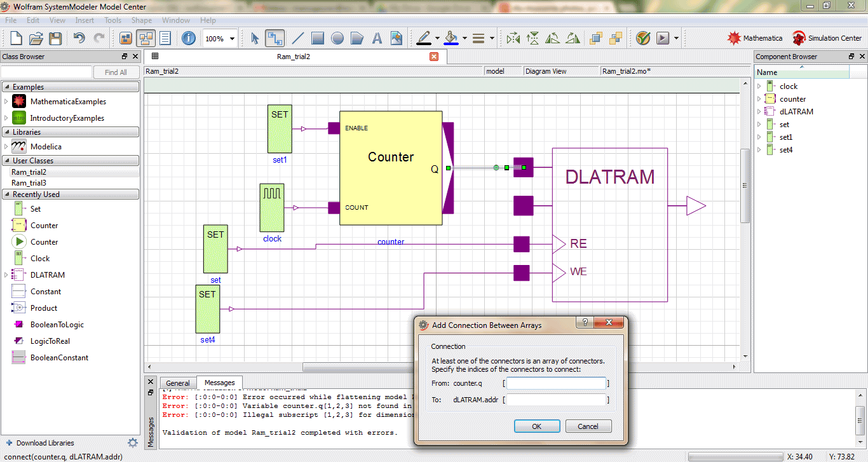Switch to the General tab
The image size is (868, 462).
[178, 383]
